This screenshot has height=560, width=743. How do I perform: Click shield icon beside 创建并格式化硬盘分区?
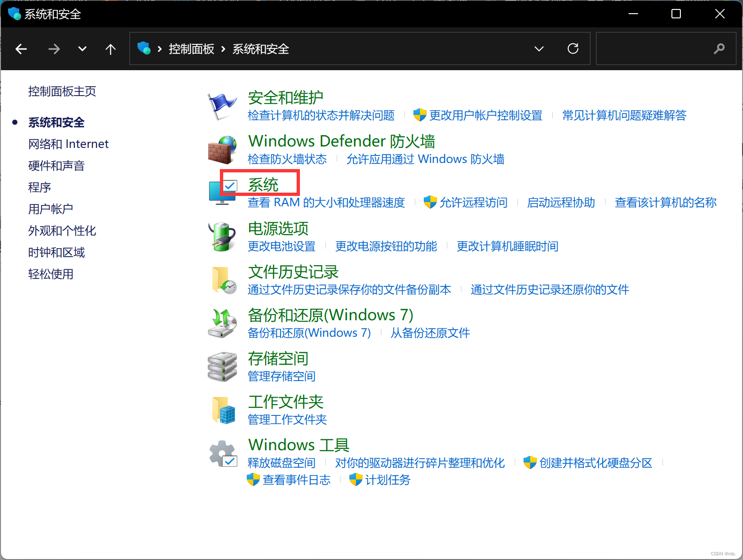click(x=530, y=463)
